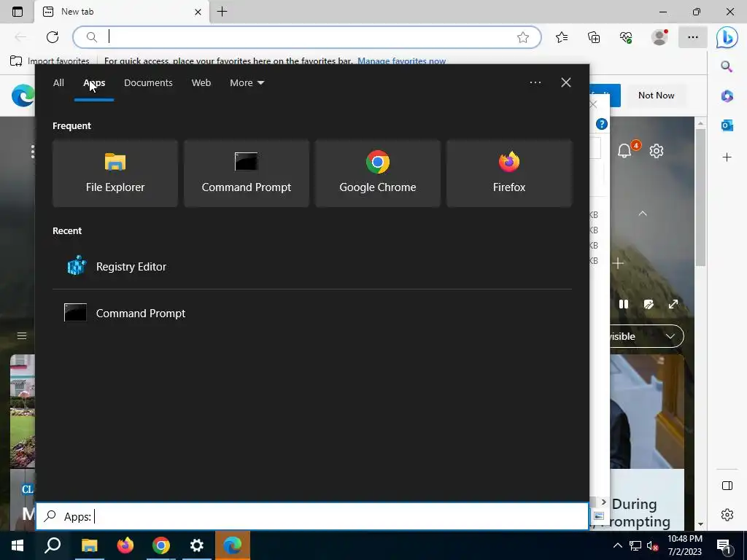This screenshot has height=560, width=747.
Task: Add a quick link plus button
Action: click(x=618, y=262)
